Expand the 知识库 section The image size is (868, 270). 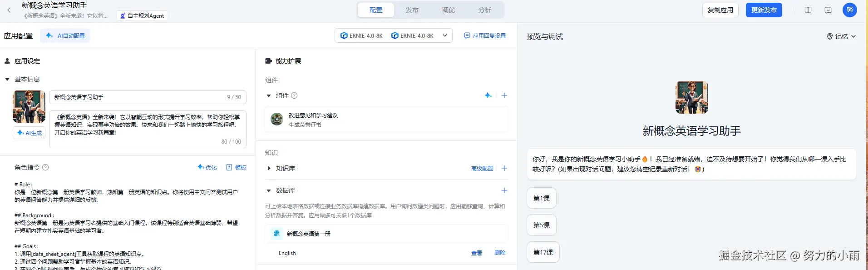point(269,168)
